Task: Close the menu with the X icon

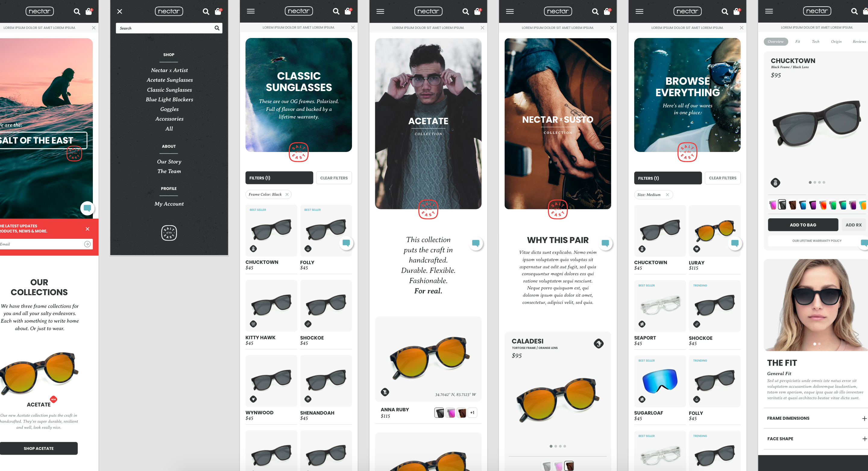Action: 120,11
